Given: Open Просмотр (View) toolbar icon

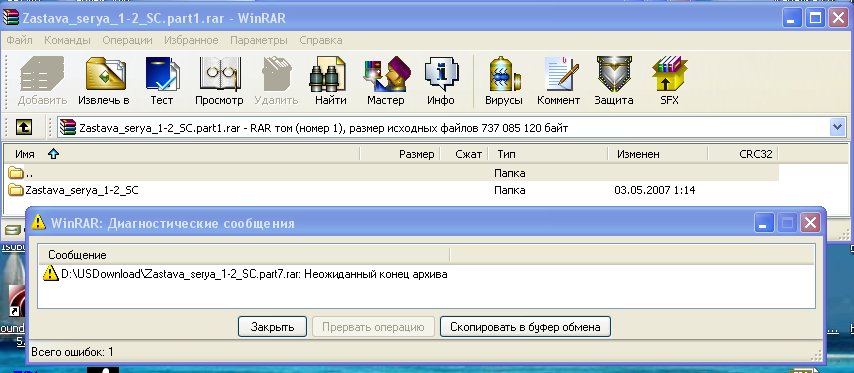Looking at the screenshot, I should (x=219, y=74).
